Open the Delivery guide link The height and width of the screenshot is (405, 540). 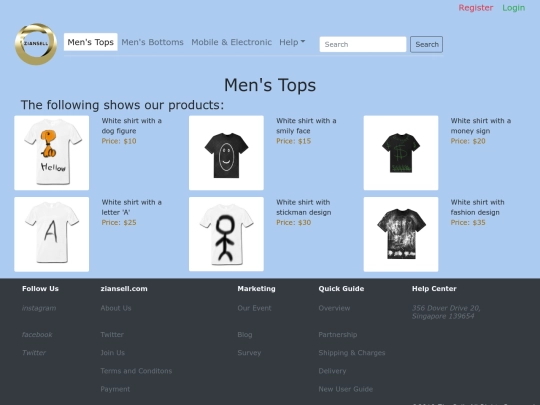click(332, 371)
